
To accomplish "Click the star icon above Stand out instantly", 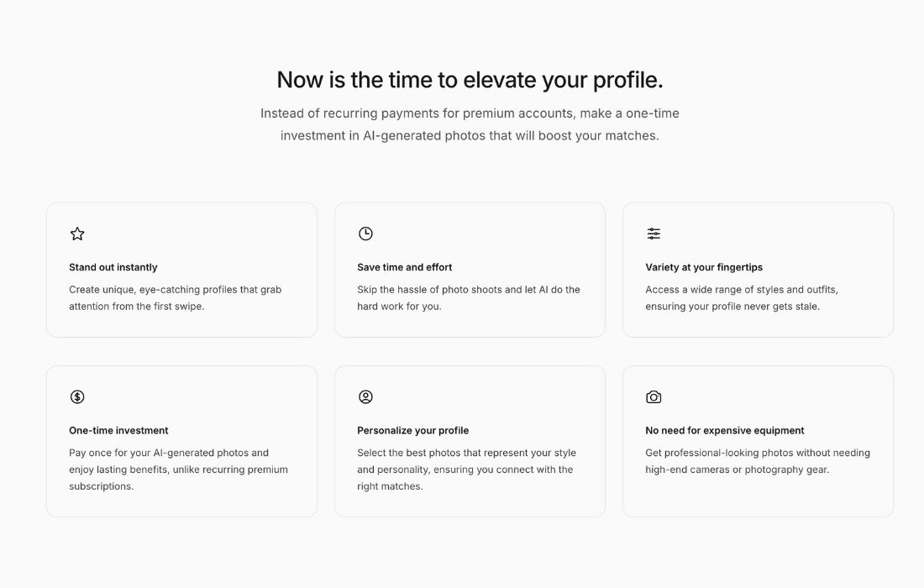I will (x=77, y=234).
